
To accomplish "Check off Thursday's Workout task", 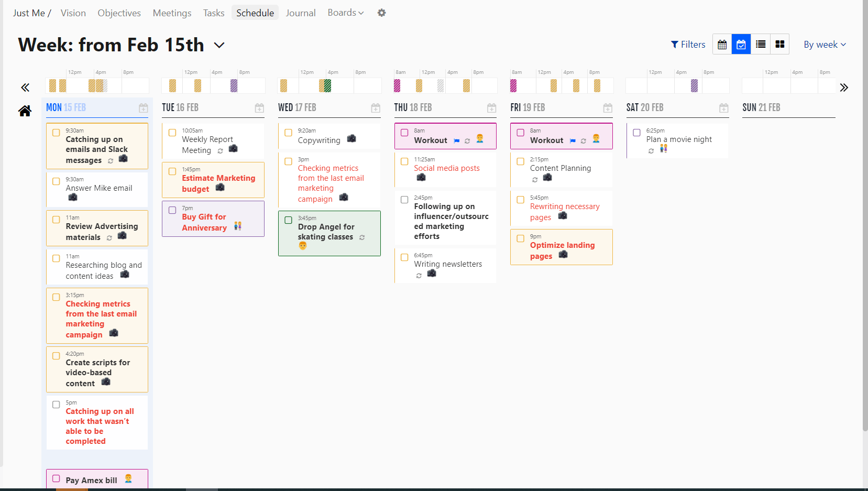I will click(x=404, y=133).
